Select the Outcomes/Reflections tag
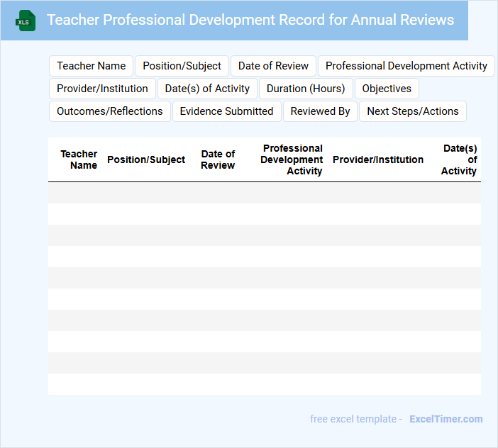Image resolution: width=498 pixels, height=448 pixels. coord(109,111)
